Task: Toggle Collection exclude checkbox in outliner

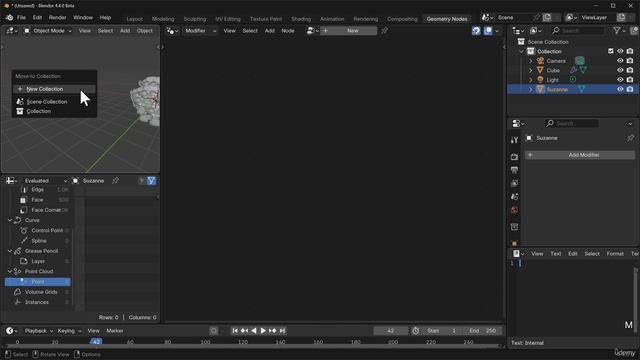Action: 611,51
